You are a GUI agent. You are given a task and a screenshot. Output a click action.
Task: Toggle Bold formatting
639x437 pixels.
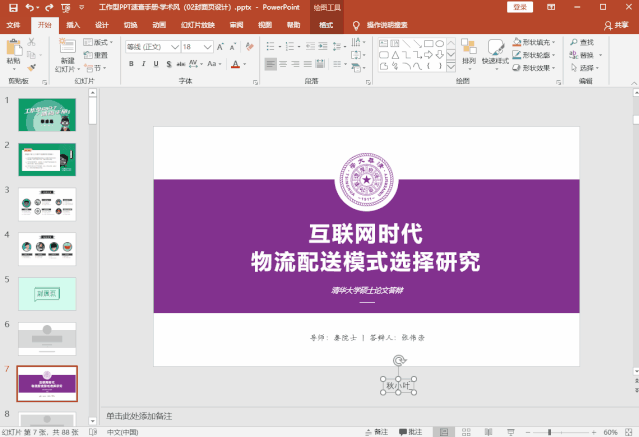click(130, 64)
